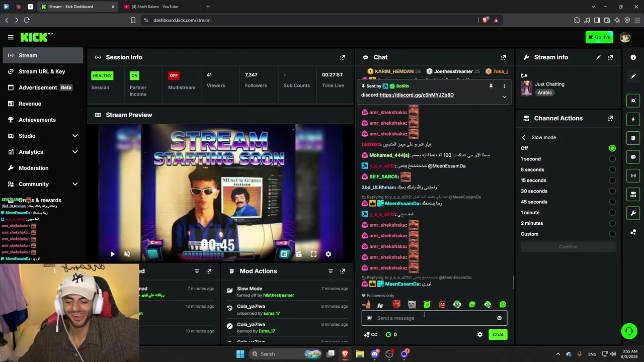Click the Arabic language tag
Screen dimensions: 644x362
pyautogui.click(x=545, y=93)
